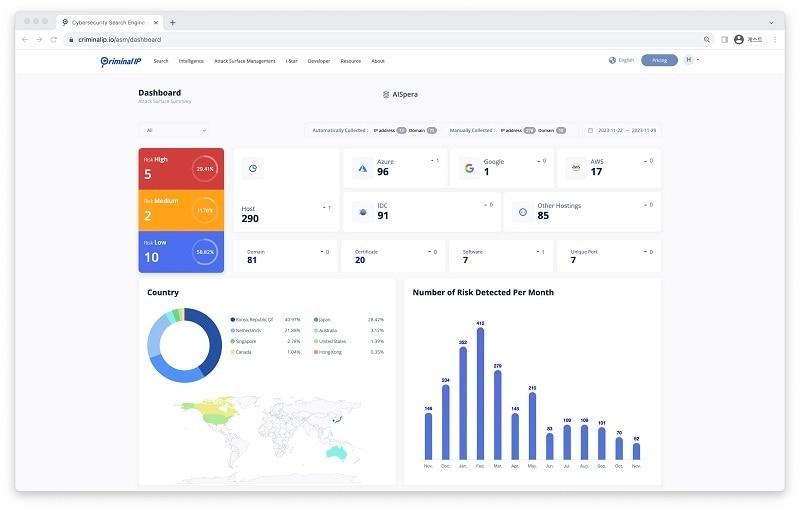Click the Azure cloud icon
Viewport: 800px width, 510px height.
pyautogui.click(x=363, y=168)
